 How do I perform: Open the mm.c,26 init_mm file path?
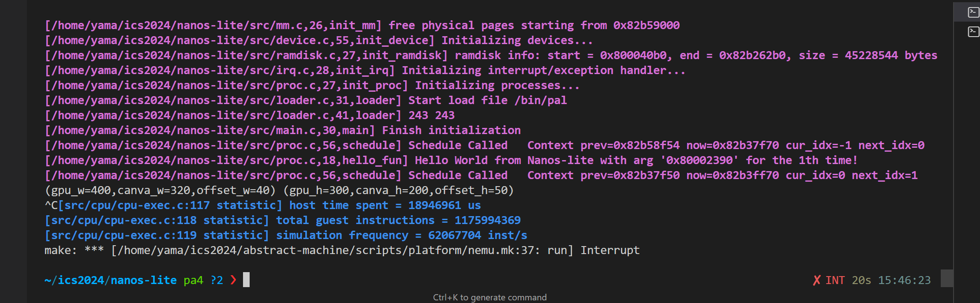[x=213, y=26]
